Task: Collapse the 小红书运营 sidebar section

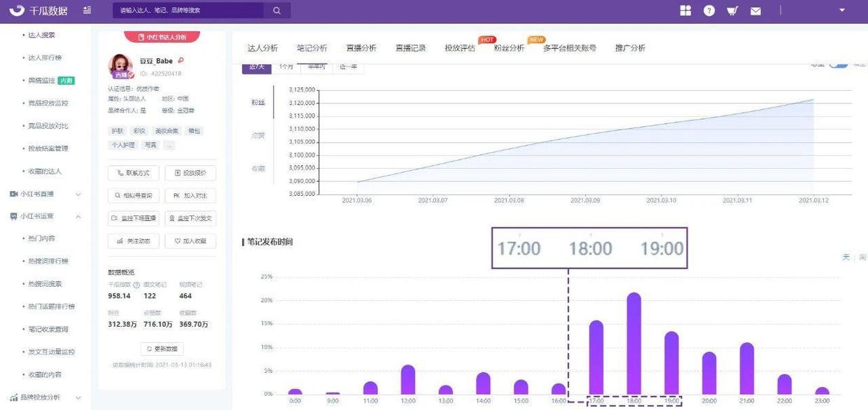Action: coord(78,217)
